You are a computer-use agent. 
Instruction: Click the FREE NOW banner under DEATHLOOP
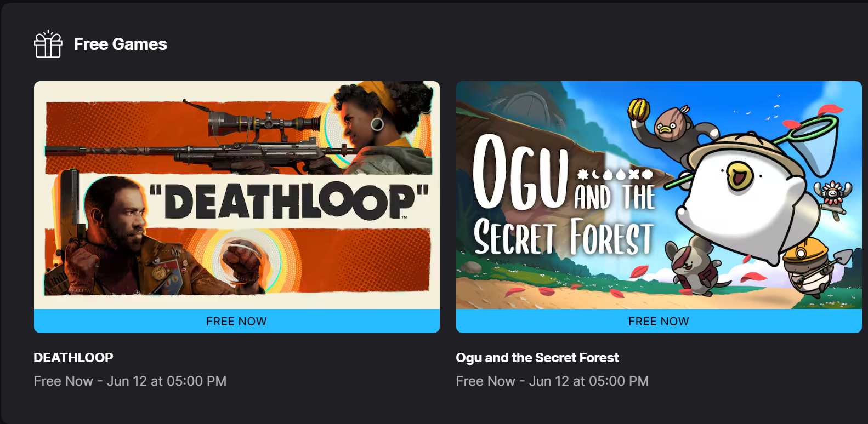(x=237, y=321)
